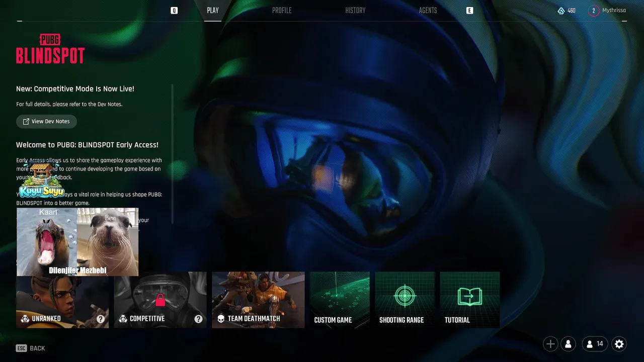Open the HISTORY tab
The image size is (644, 362).
click(x=355, y=11)
